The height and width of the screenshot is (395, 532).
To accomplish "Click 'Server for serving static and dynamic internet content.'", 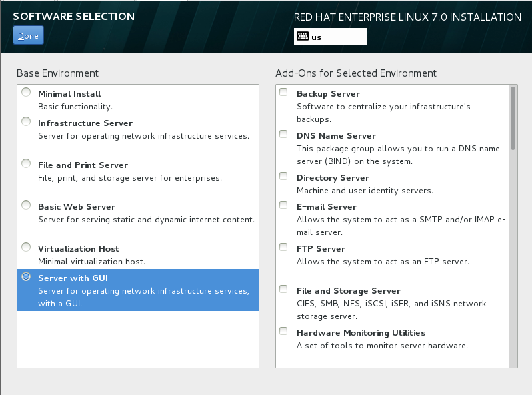I will coord(146,220).
